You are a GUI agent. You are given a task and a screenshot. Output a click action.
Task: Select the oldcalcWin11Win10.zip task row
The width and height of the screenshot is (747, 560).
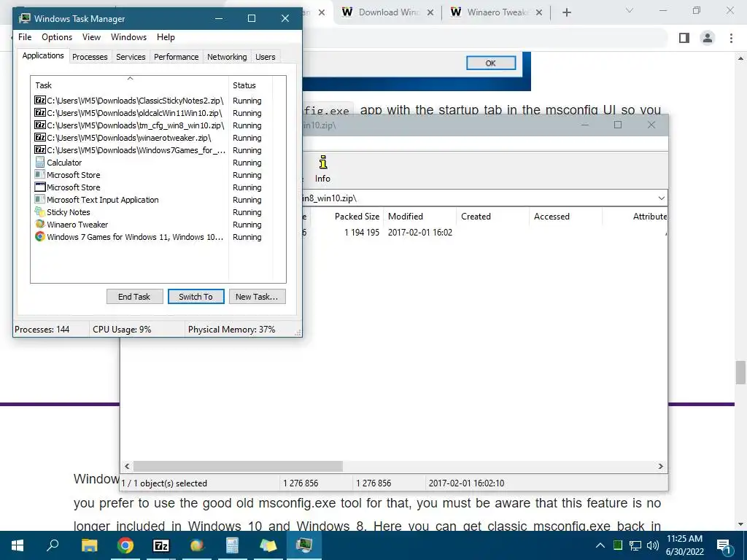[x=130, y=113]
